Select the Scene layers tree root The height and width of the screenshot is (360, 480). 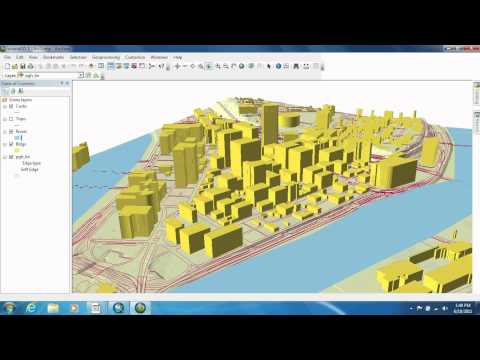(x=20, y=100)
